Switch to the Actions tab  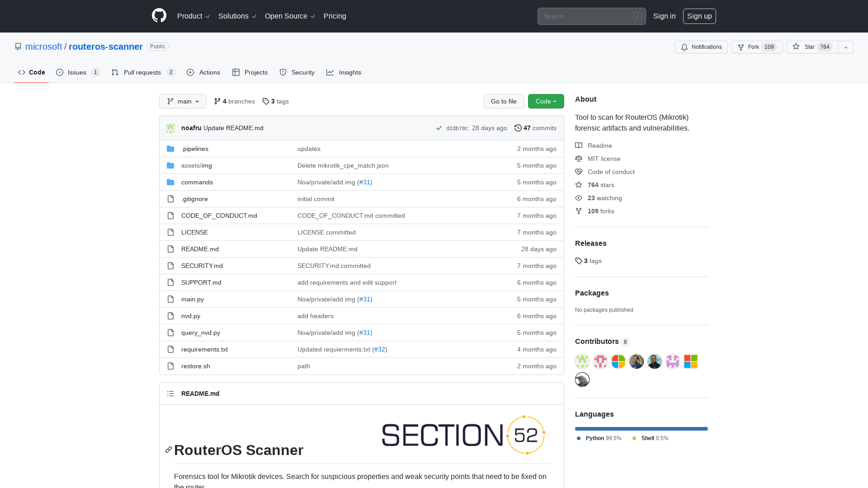pyautogui.click(x=203, y=72)
